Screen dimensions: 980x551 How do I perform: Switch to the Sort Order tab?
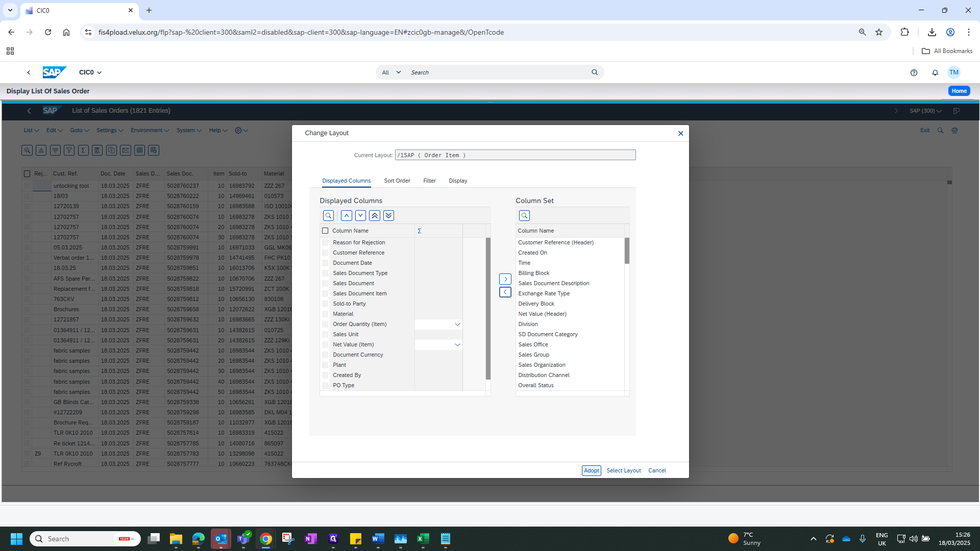tap(397, 181)
